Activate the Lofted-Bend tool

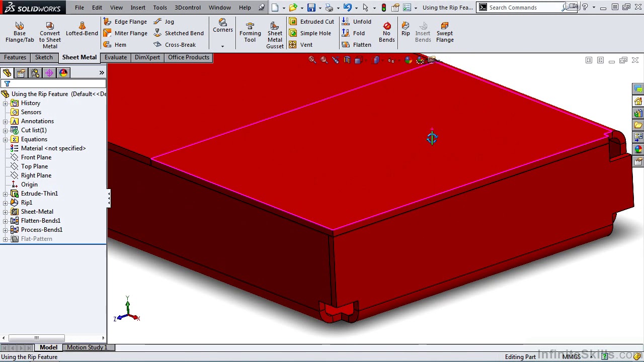click(x=82, y=29)
